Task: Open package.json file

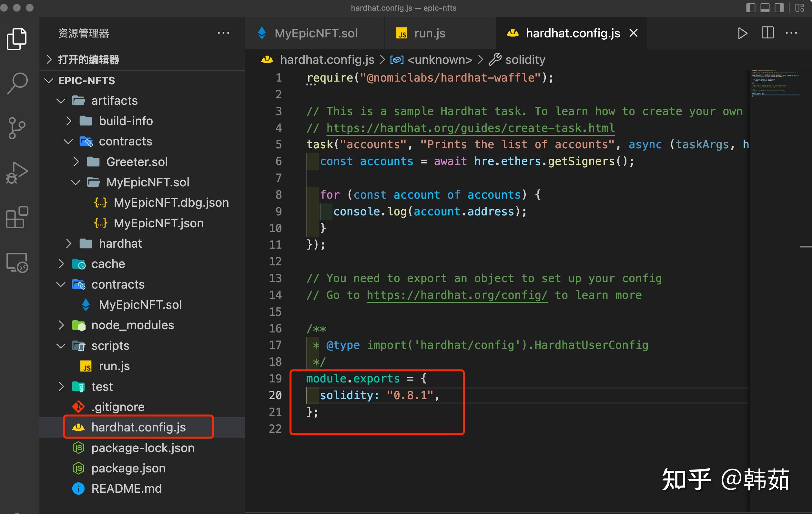Action: coord(142,468)
